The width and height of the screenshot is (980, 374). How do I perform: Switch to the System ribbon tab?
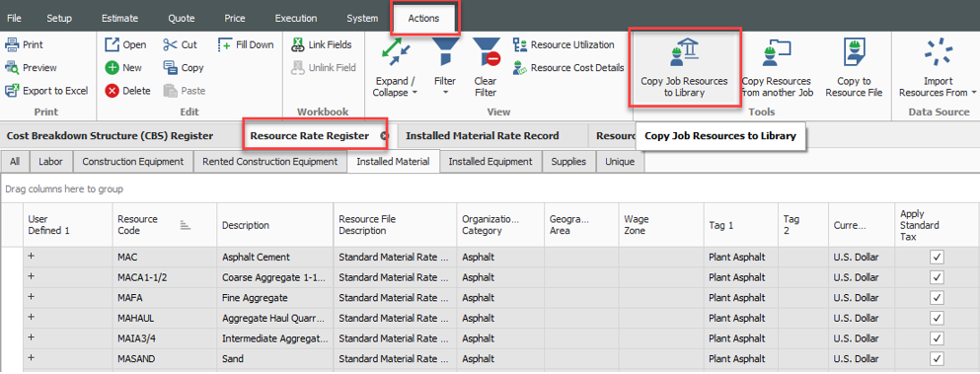362,18
